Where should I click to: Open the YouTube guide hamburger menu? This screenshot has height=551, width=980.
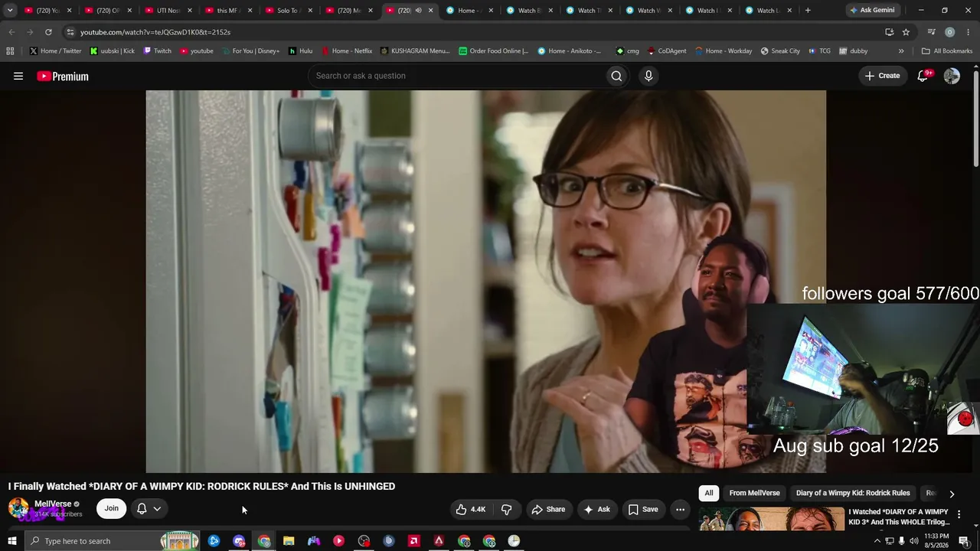[18, 76]
